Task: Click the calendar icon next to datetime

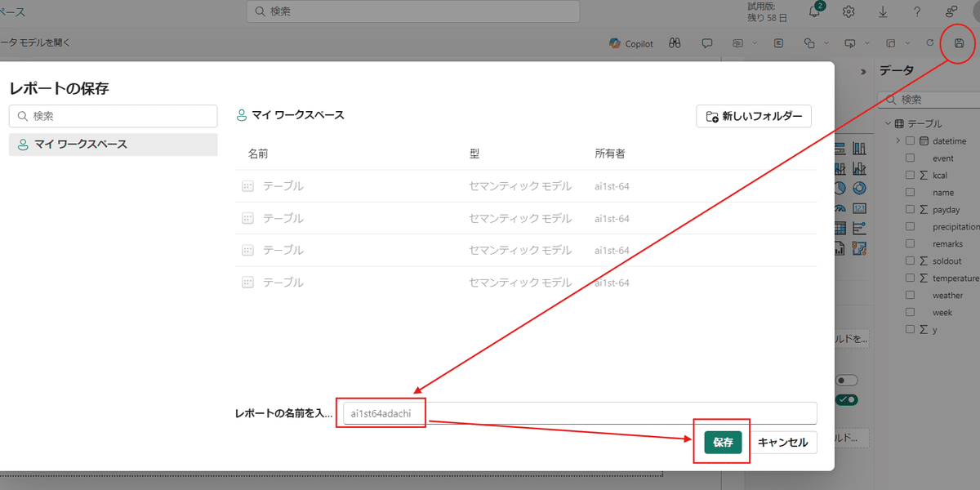Action: point(923,141)
